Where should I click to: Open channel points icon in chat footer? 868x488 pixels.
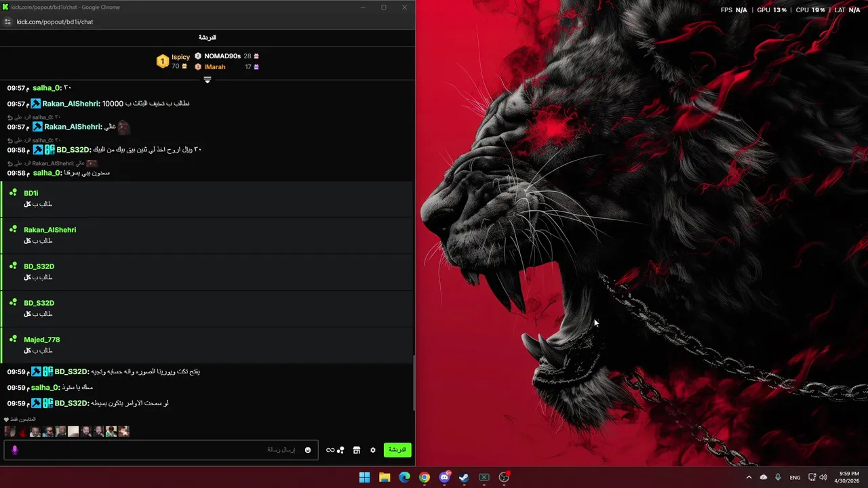point(340,450)
